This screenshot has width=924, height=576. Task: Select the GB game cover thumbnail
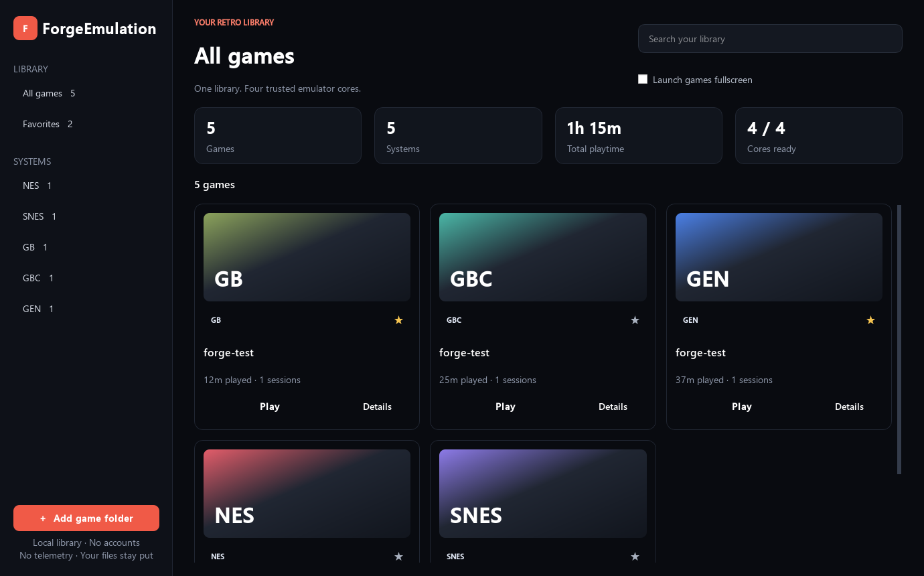point(307,257)
